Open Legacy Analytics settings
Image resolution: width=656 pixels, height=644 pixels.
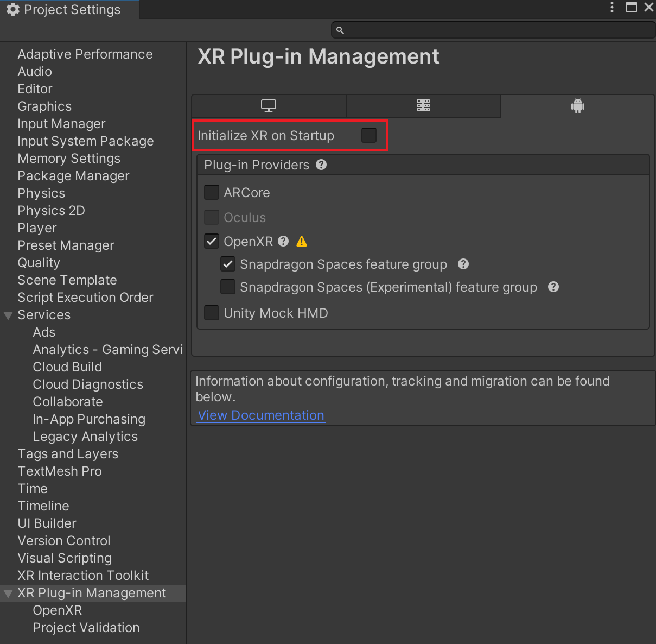85,437
